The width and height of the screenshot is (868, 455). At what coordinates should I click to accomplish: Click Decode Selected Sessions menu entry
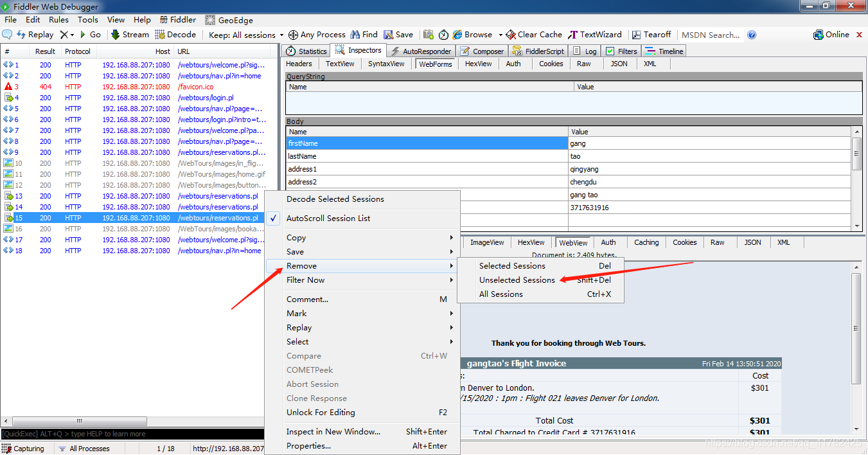click(362, 199)
